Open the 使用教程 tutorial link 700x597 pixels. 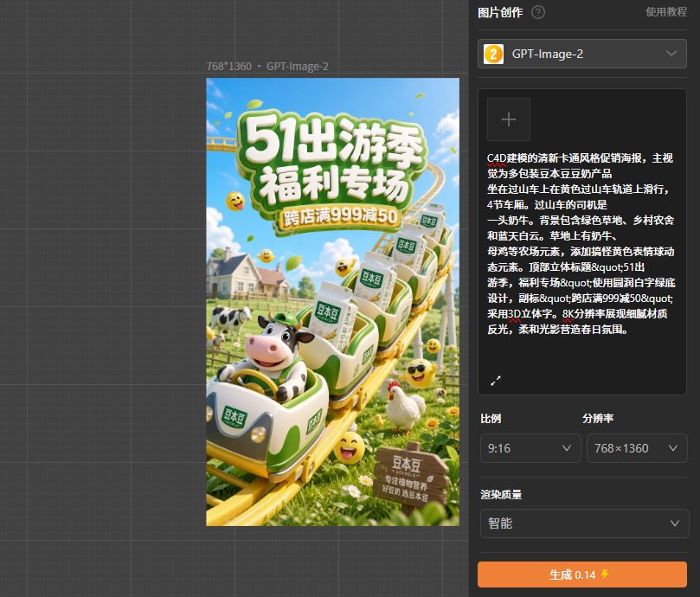coord(666,12)
